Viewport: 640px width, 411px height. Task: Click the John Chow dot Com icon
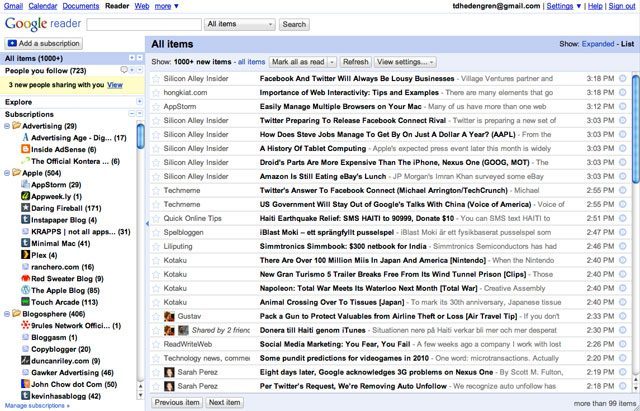[25, 384]
